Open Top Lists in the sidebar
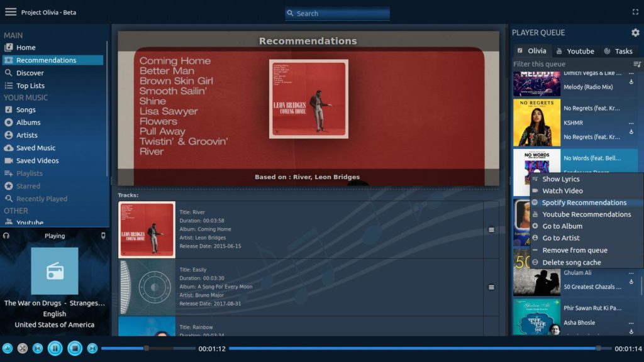The image size is (644, 362). click(53, 85)
